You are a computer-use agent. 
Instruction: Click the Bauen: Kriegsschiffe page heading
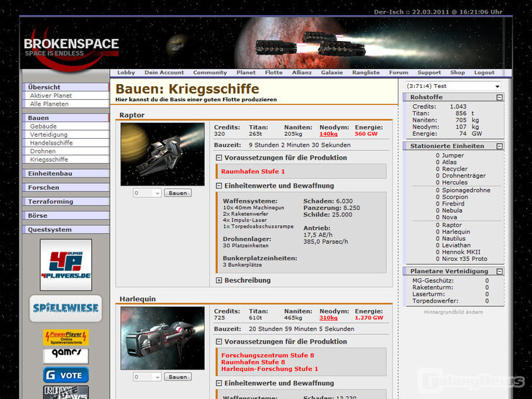pos(188,89)
